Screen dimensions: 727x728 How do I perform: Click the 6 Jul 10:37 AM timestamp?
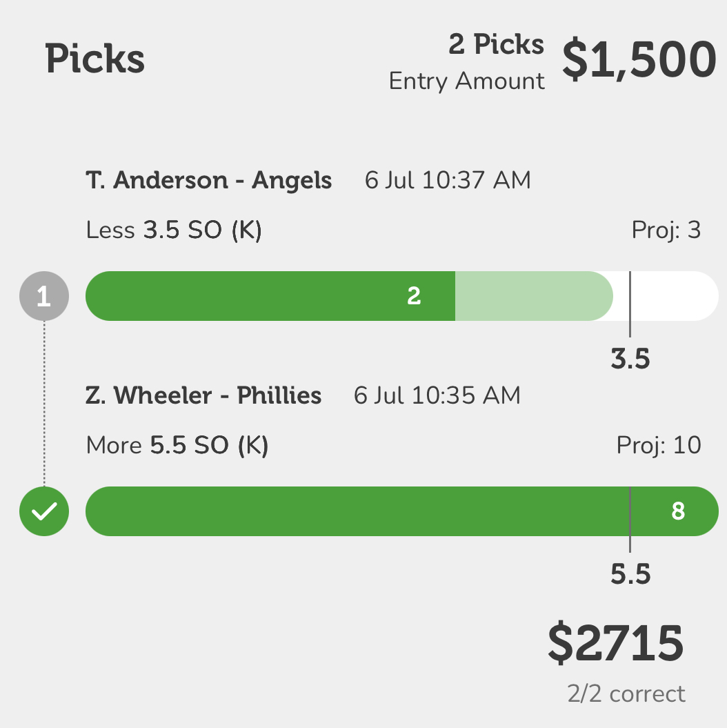[448, 180]
